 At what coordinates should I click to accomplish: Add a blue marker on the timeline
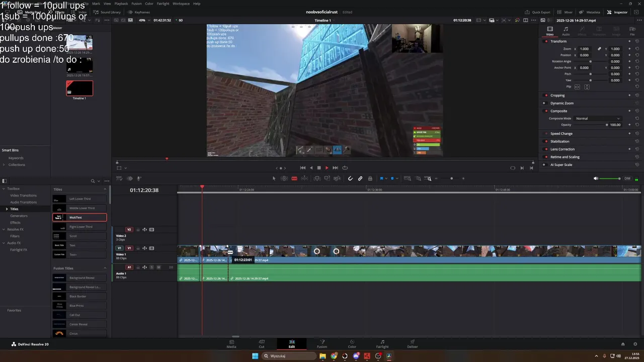pyautogui.click(x=392, y=178)
